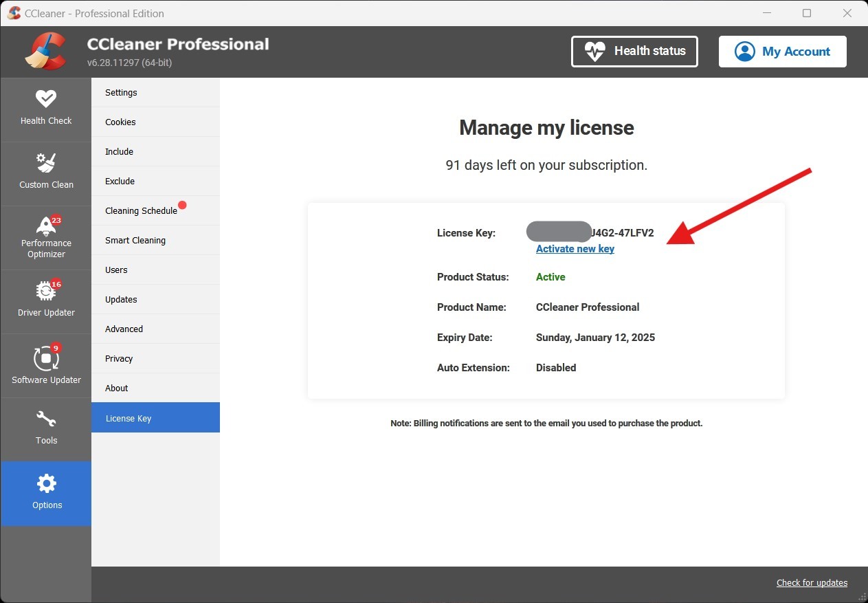Open the Privacy options page
Image resolution: width=868 pixels, height=603 pixels.
coord(155,358)
